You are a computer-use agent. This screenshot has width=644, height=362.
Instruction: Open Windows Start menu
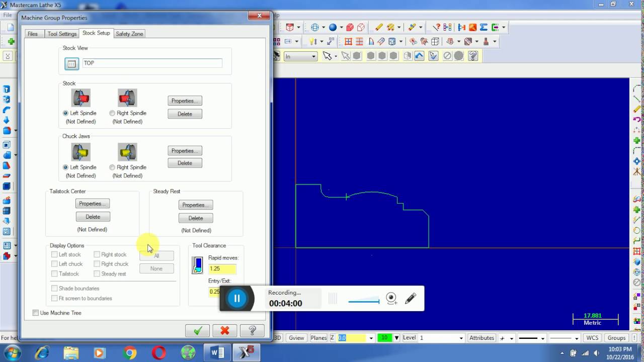(x=12, y=352)
